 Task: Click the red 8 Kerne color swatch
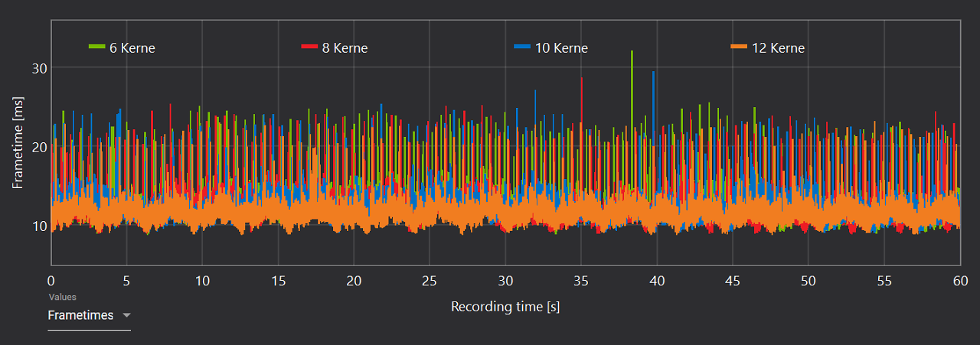click(309, 47)
